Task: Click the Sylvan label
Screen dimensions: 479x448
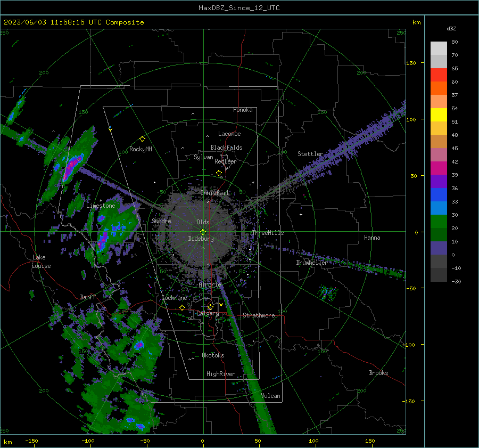Action: tap(203, 157)
